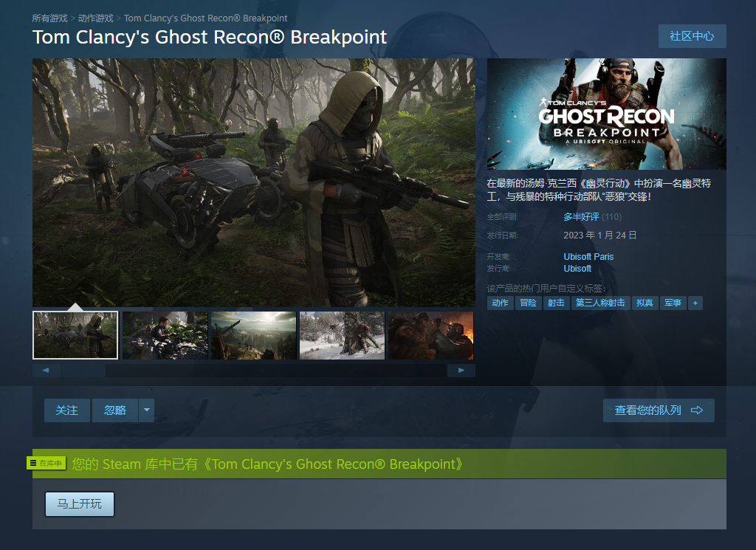The height and width of the screenshot is (550, 756).
Task: Click the page title Tom Clancy's Ghost Recon® Breakpoint
Action: (x=210, y=37)
